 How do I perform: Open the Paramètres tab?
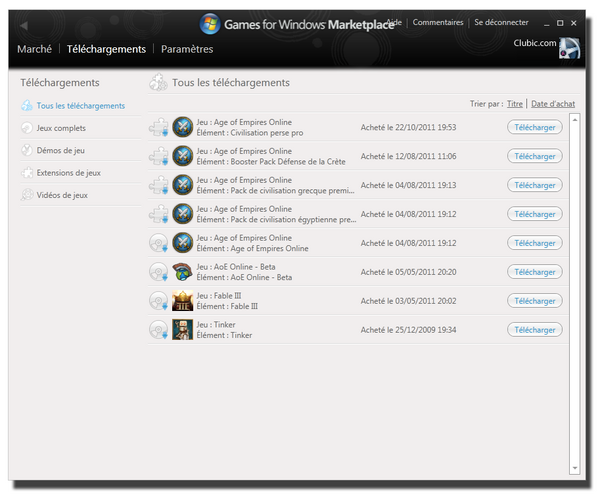(x=187, y=49)
